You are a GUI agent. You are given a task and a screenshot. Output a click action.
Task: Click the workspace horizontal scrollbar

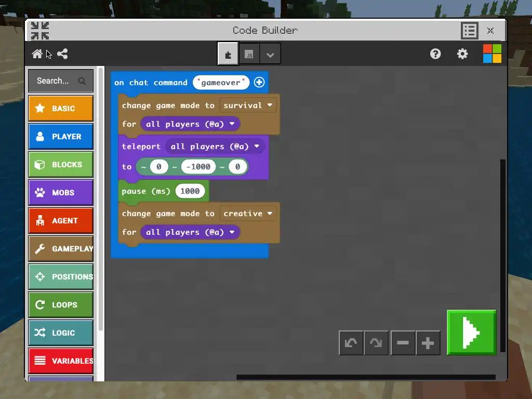point(366,377)
